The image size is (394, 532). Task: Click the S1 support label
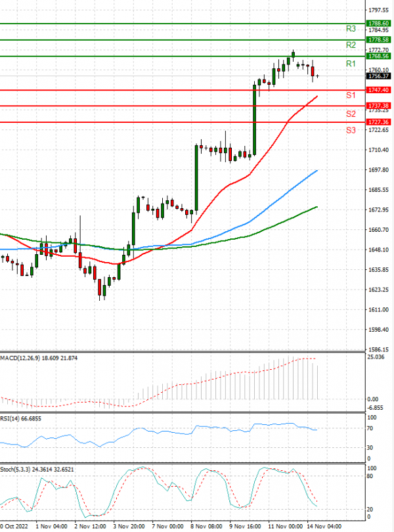click(351, 95)
